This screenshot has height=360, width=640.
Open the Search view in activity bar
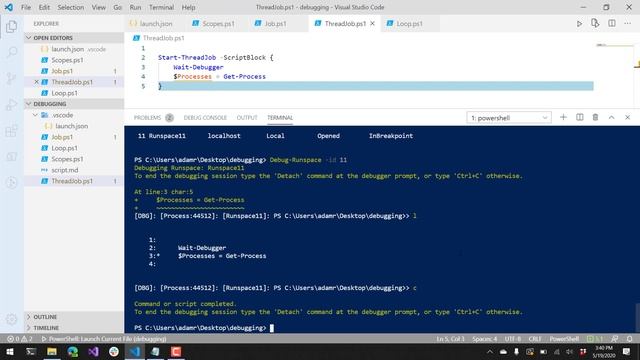point(11,52)
